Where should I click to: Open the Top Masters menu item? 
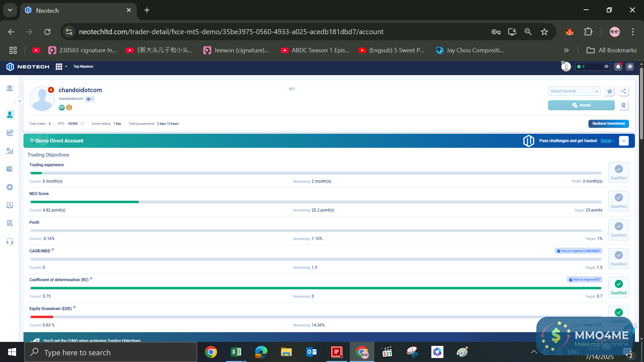click(x=83, y=67)
